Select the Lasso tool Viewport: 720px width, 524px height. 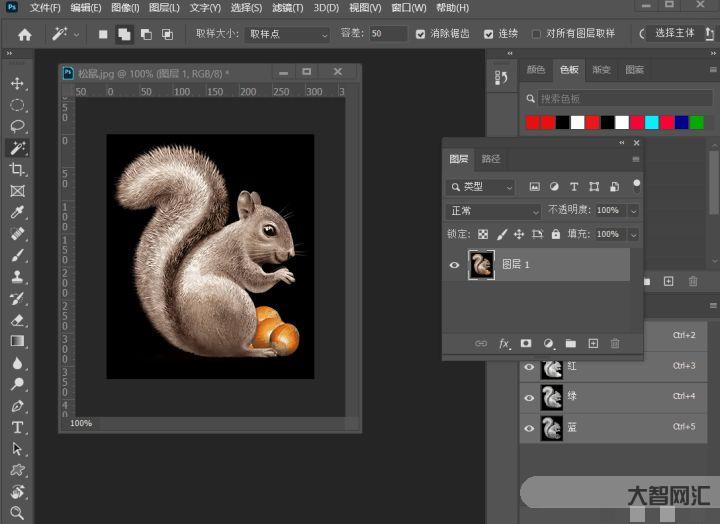tap(17, 126)
